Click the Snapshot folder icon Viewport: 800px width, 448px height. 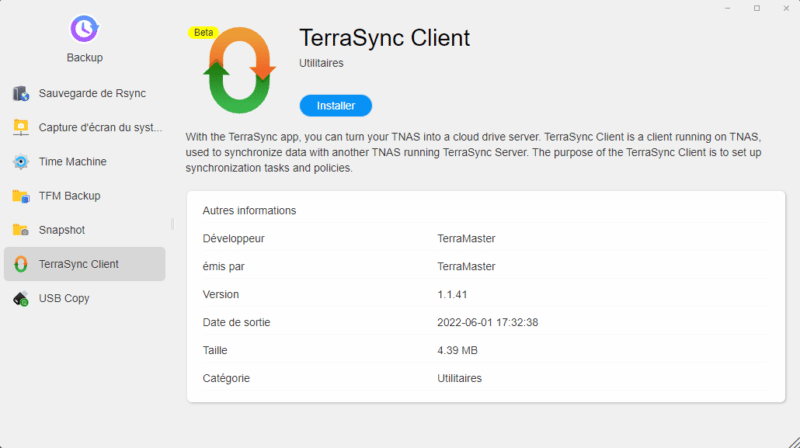tap(21, 230)
